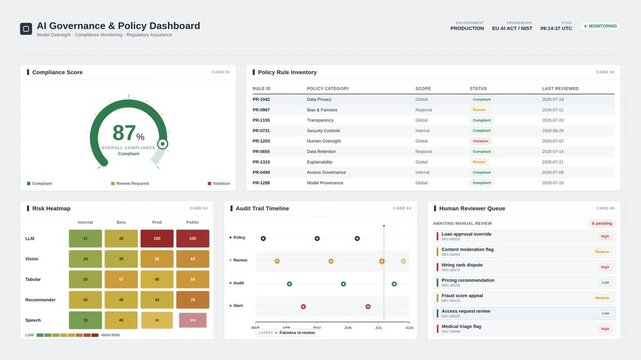Select the Model Provenance rule PR-1288

(x=433, y=183)
